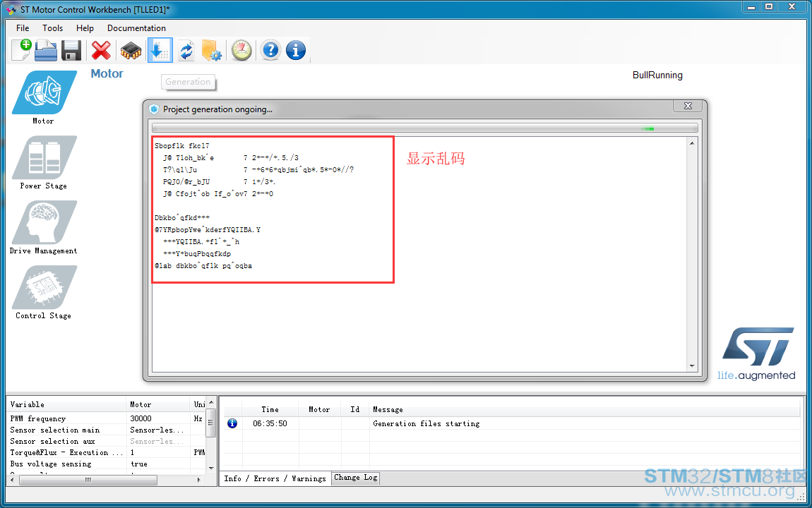This screenshot has height=508, width=812.
Task: Close the Project generation dialog
Action: (x=688, y=106)
